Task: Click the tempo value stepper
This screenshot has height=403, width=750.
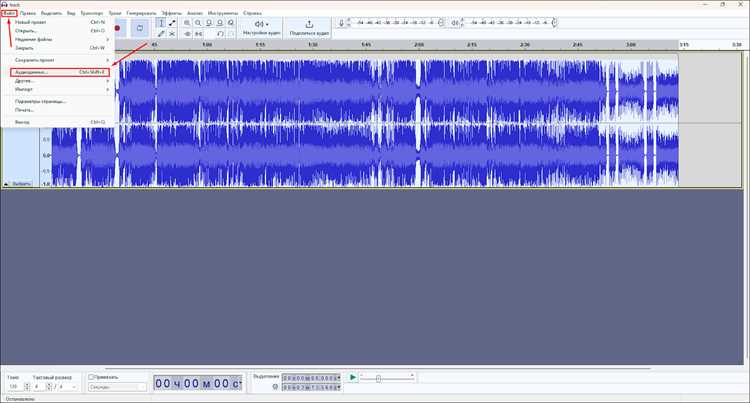Action: pyautogui.click(x=27, y=386)
